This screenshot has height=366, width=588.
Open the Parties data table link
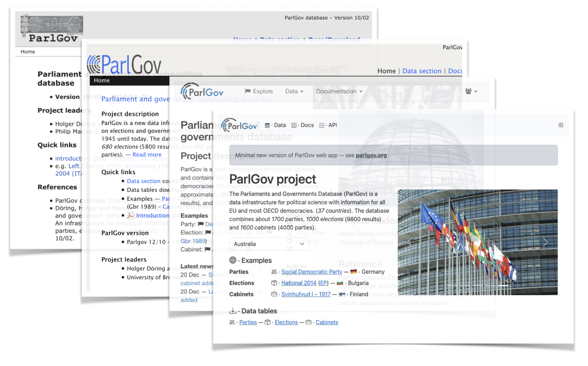[248, 322]
